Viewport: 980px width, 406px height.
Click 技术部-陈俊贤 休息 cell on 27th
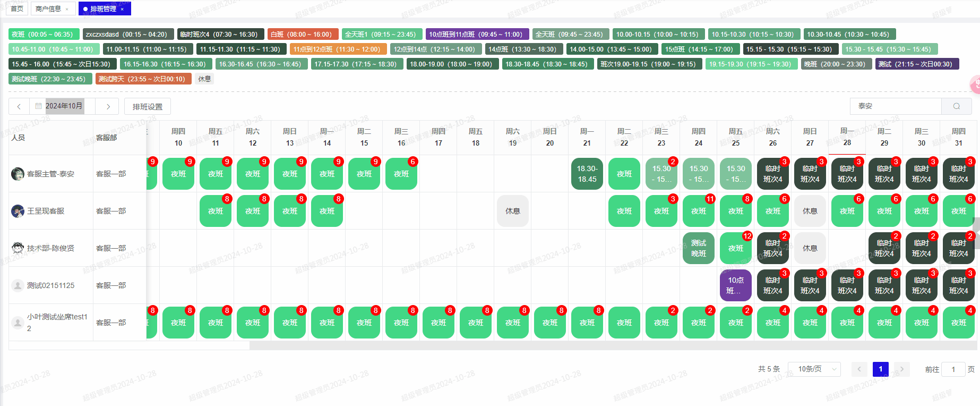click(x=810, y=248)
